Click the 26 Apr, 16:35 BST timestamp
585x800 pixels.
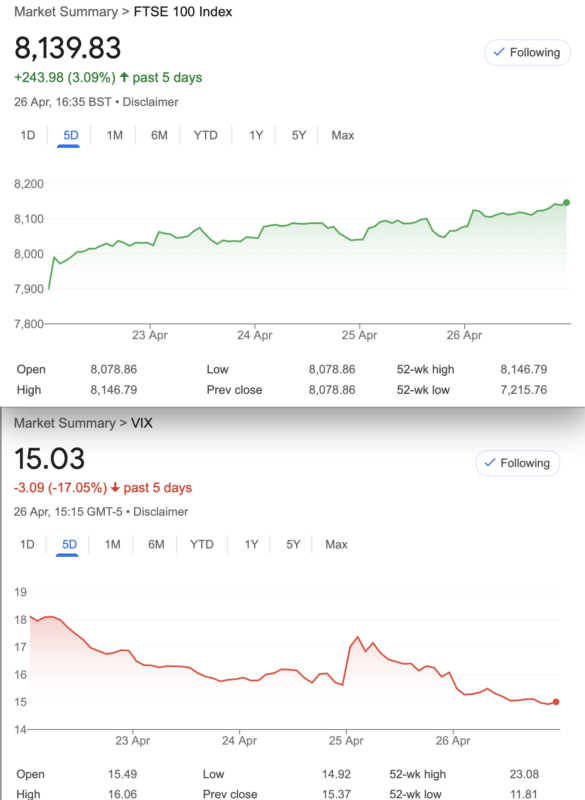point(62,102)
